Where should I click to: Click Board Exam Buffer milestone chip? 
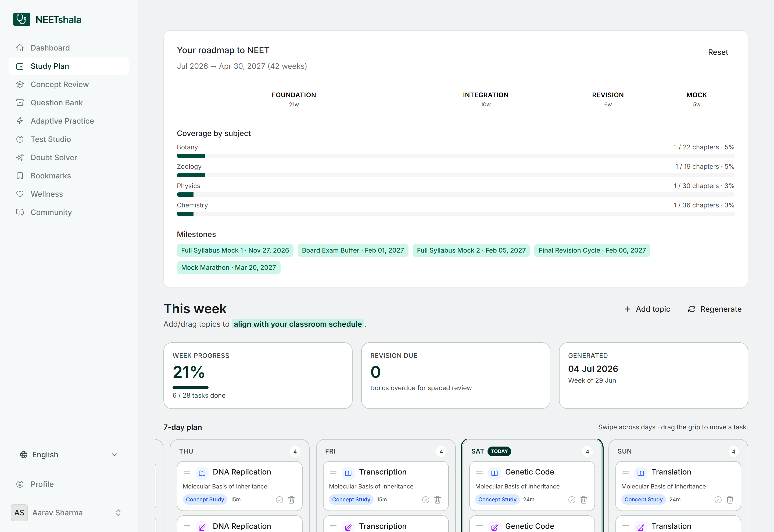coord(353,250)
